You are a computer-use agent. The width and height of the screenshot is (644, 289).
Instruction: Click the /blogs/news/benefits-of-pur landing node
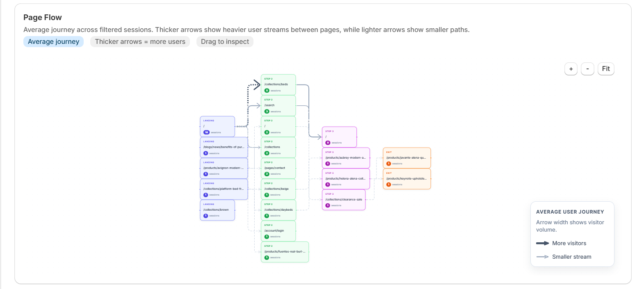[x=224, y=147]
